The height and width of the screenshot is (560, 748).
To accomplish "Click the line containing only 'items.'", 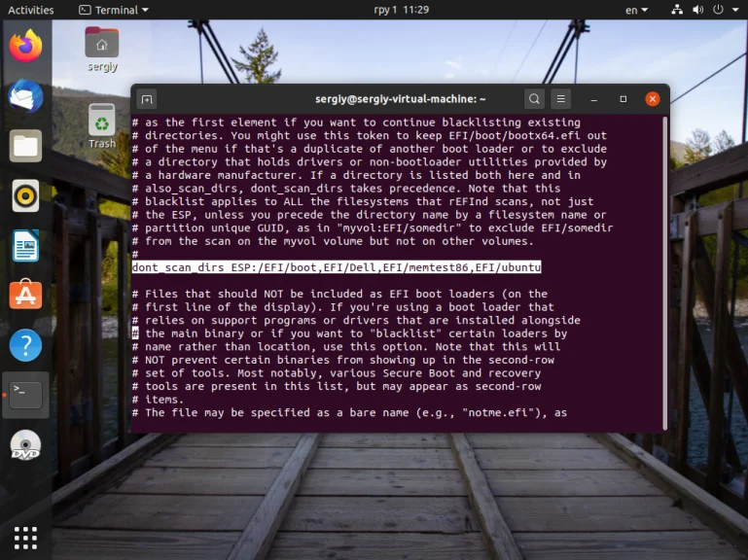I will (158, 400).
